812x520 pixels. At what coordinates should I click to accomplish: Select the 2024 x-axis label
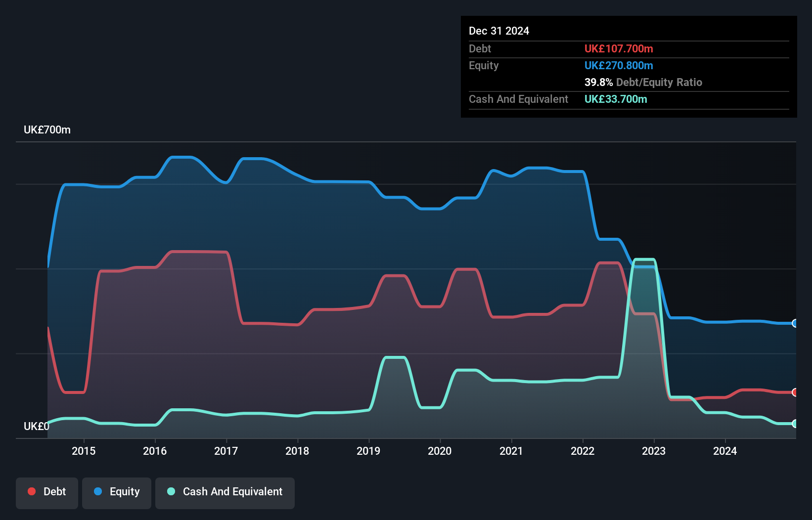725,451
